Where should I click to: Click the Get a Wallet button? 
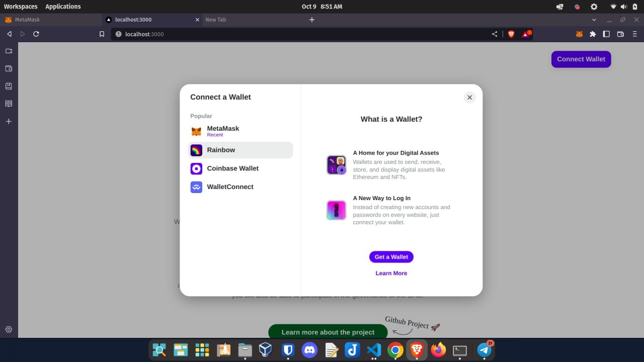click(x=391, y=257)
